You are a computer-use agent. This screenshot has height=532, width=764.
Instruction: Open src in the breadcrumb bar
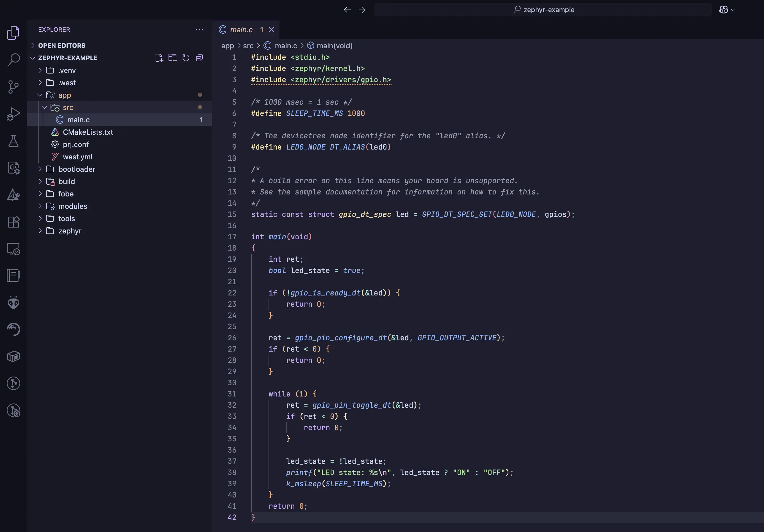pyautogui.click(x=249, y=45)
